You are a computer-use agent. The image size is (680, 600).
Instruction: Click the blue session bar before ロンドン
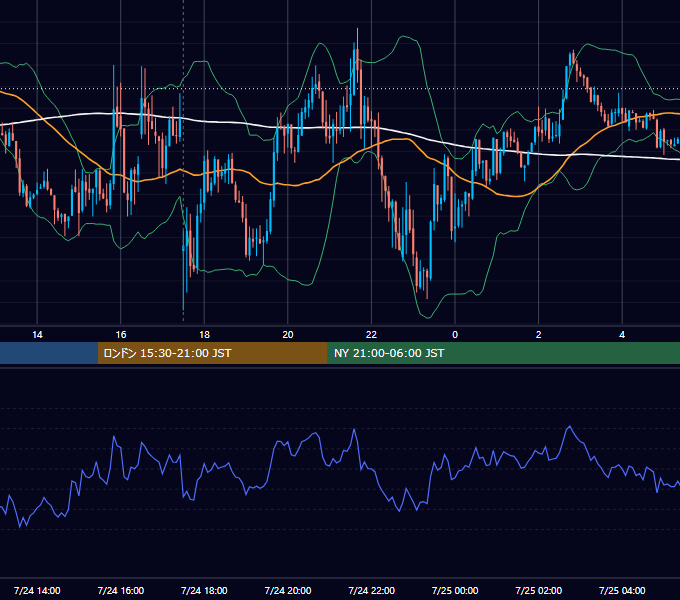[x=49, y=353]
